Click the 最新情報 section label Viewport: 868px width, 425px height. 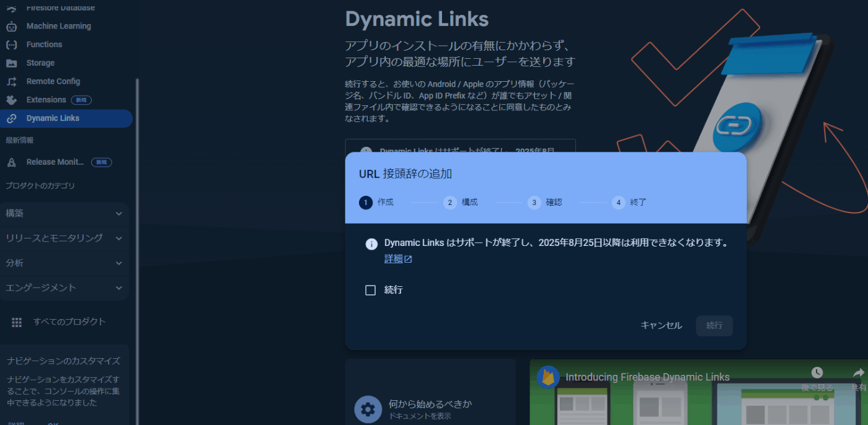[x=20, y=141]
